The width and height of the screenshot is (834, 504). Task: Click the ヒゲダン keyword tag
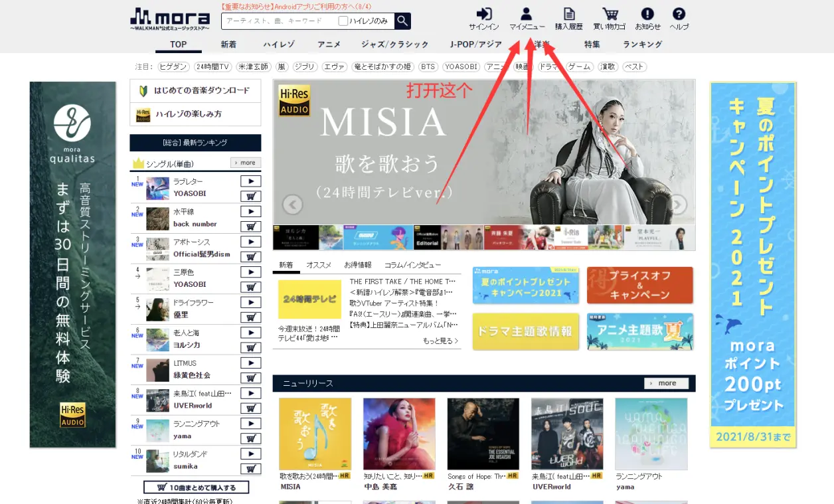[173, 67]
